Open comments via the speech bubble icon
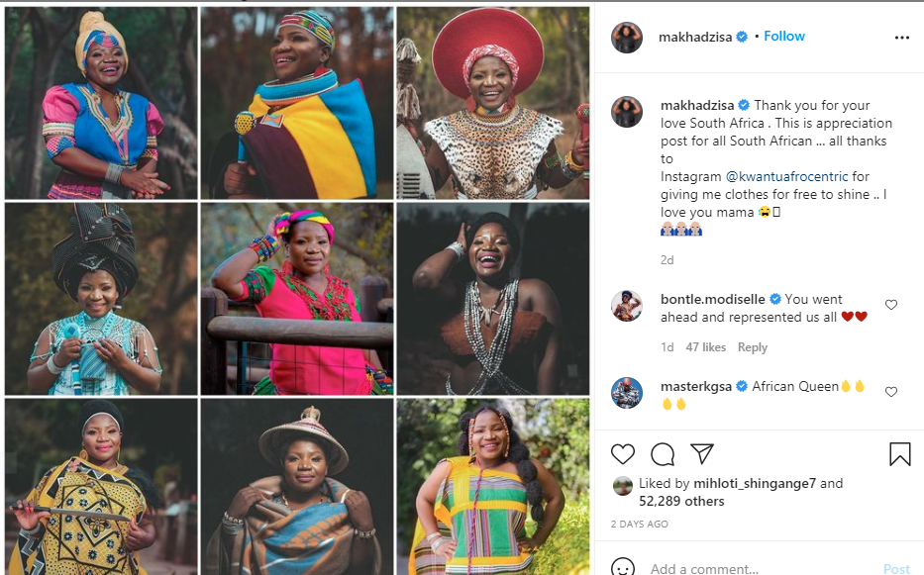The image size is (924, 575). pyautogui.click(x=663, y=454)
